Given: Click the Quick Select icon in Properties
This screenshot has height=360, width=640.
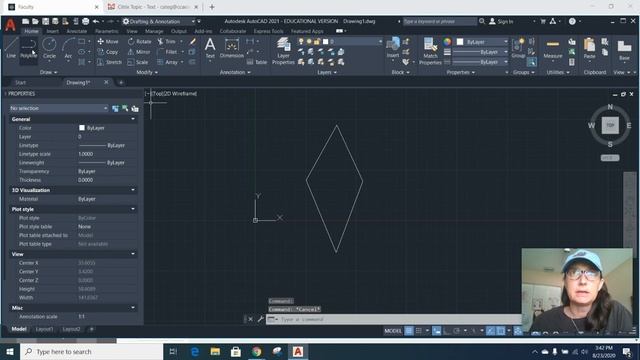Looking at the screenshot, I should [135, 108].
